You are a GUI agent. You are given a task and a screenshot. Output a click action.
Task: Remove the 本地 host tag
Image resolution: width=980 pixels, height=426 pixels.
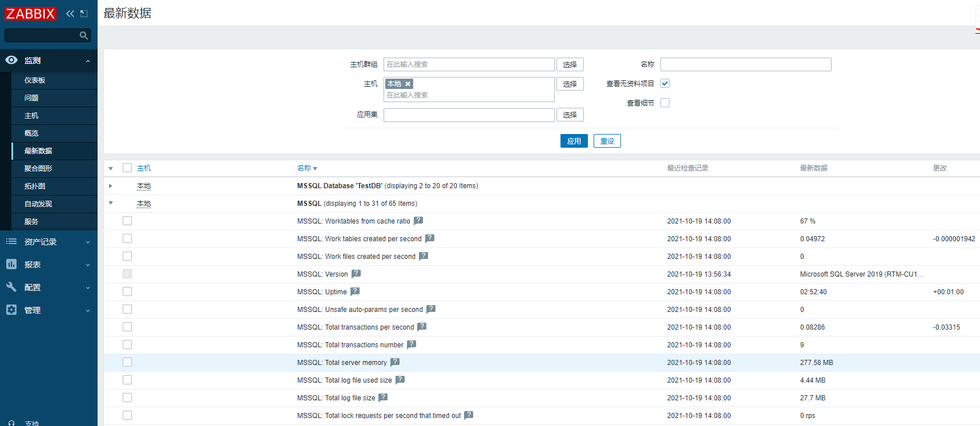(408, 84)
